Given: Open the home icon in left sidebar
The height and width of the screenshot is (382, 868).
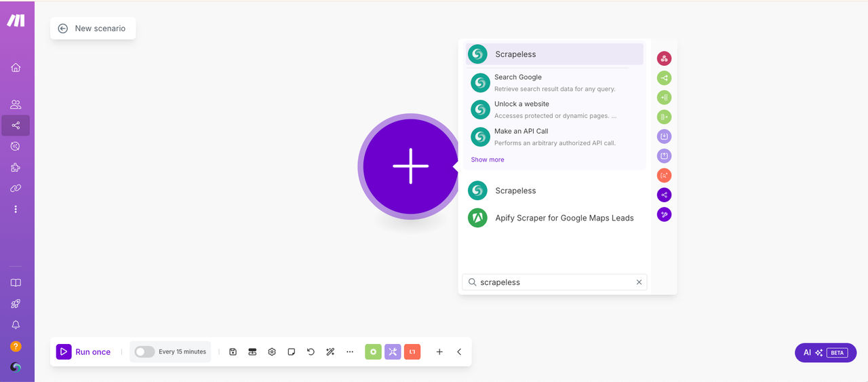Looking at the screenshot, I should pyautogui.click(x=16, y=67).
